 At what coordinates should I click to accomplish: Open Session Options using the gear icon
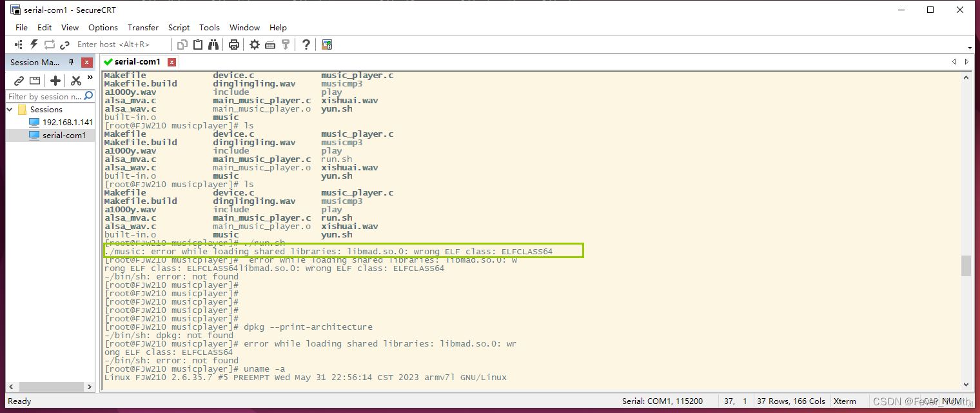[x=255, y=44]
